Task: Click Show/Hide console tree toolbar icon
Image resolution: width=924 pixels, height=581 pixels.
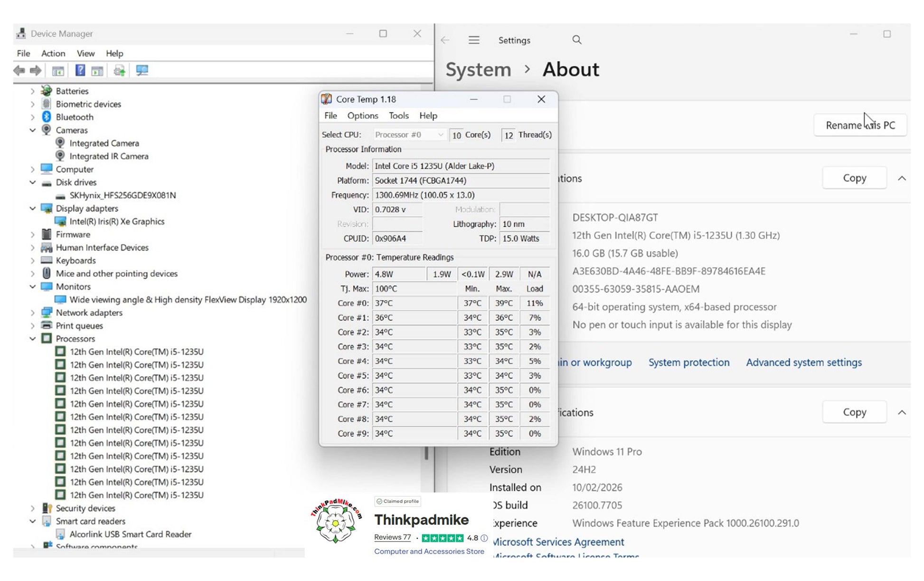Action: (x=58, y=71)
